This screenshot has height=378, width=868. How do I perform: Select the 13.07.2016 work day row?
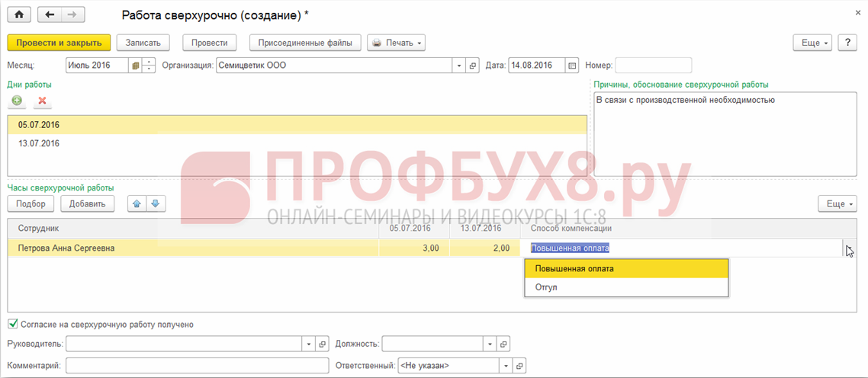point(39,143)
